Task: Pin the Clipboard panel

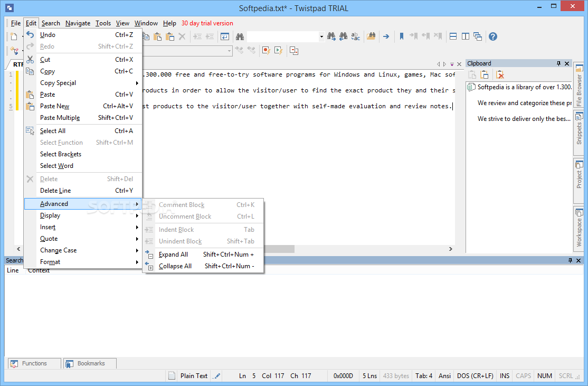Action: (x=559, y=63)
